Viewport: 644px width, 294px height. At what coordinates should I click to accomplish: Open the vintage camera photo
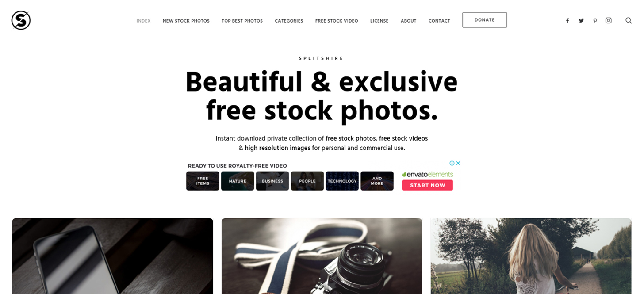(322, 256)
